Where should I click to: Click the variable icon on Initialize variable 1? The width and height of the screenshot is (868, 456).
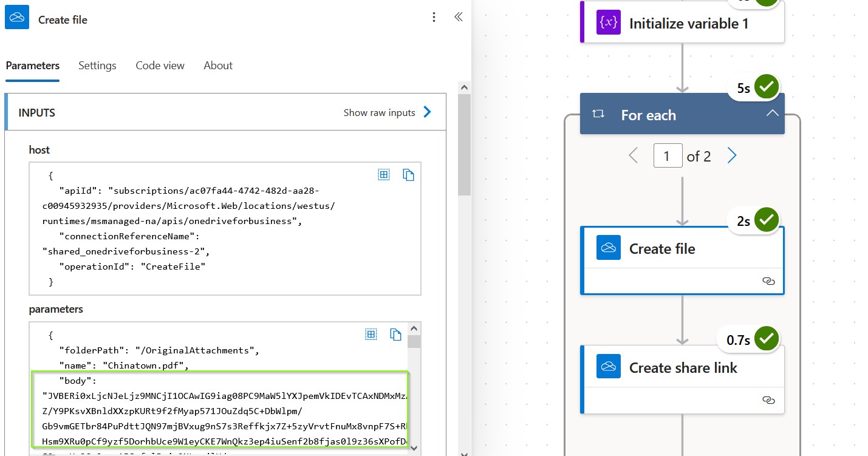coord(608,22)
